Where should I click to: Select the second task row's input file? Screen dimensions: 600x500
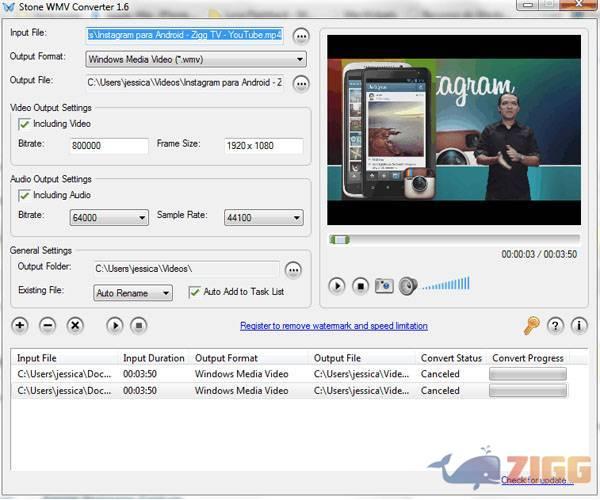tap(64, 391)
